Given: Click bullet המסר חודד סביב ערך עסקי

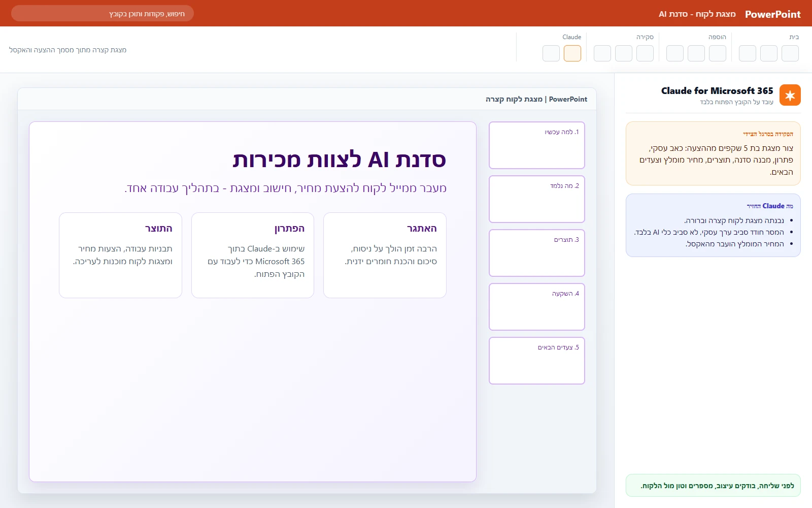Looking at the screenshot, I should point(709,232).
